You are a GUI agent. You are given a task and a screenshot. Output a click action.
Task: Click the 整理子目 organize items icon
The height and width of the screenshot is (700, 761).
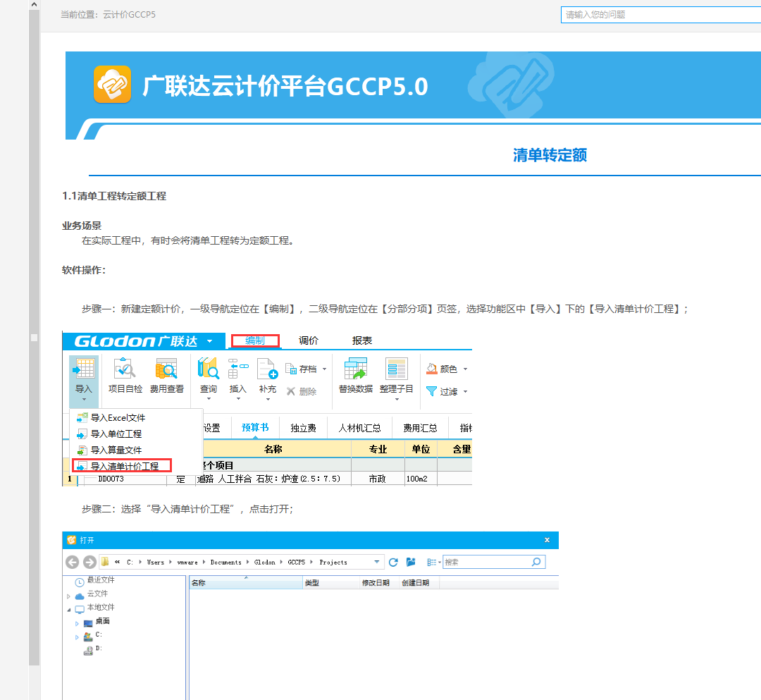[396, 369]
